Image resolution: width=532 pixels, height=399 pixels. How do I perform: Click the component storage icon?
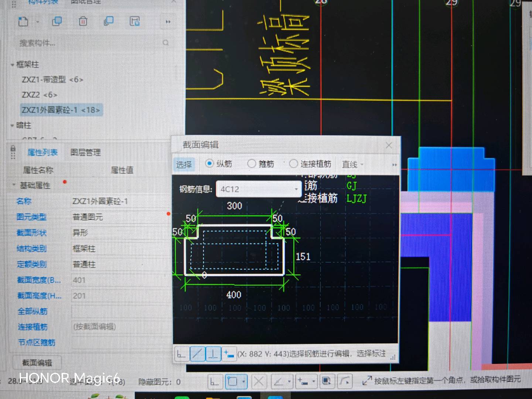(x=134, y=21)
